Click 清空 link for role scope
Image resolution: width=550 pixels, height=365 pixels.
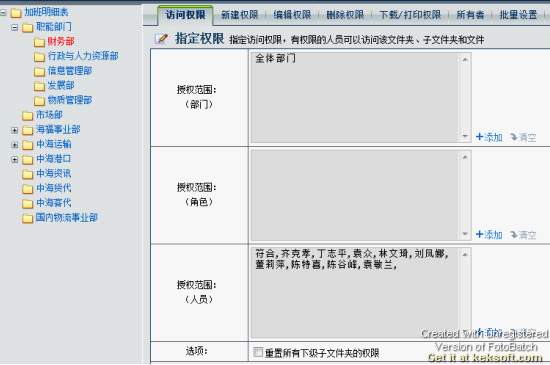523,235
